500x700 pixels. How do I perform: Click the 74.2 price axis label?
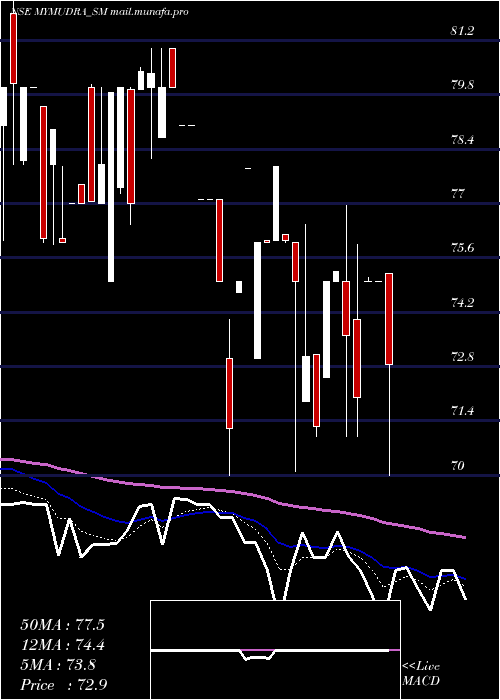[x=462, y=303]
